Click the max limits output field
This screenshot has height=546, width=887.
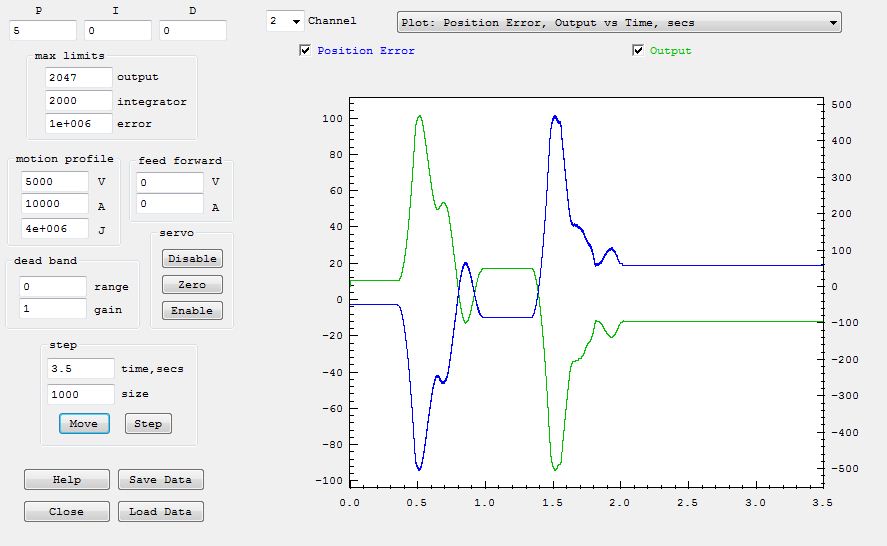click(78, 77)
